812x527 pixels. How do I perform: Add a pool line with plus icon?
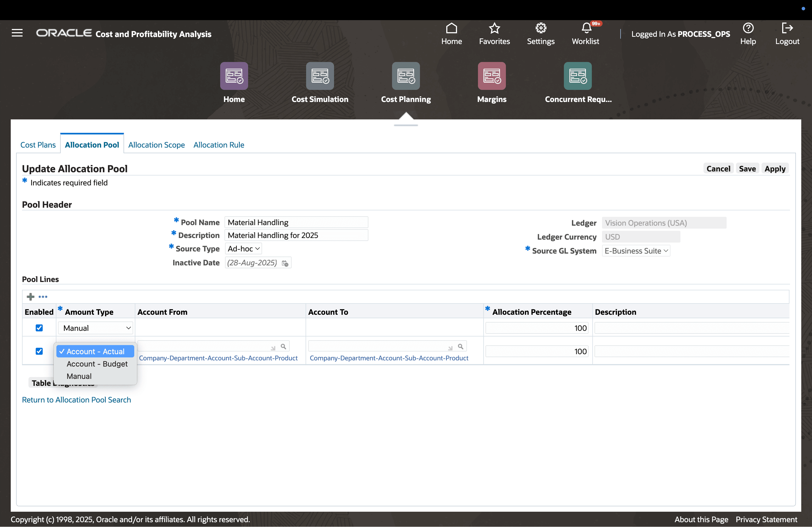pos(31,297)
